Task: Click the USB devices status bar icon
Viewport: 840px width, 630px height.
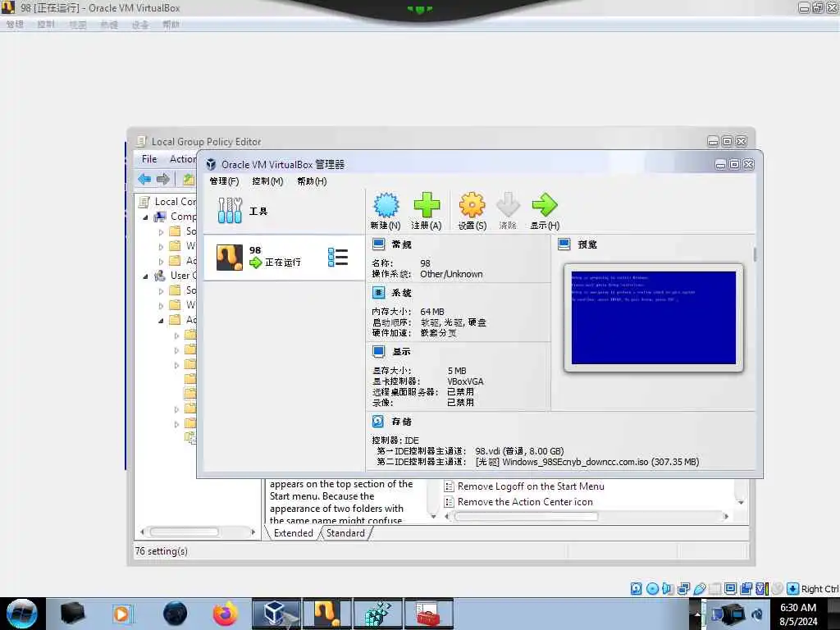Action: click(700, 589)
